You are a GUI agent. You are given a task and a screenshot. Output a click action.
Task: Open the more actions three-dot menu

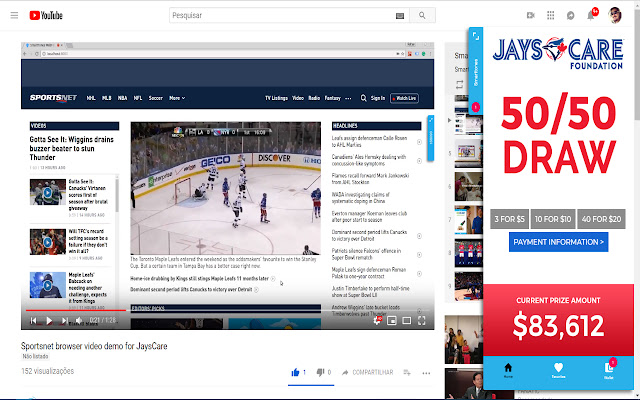[x=427, y=373]
